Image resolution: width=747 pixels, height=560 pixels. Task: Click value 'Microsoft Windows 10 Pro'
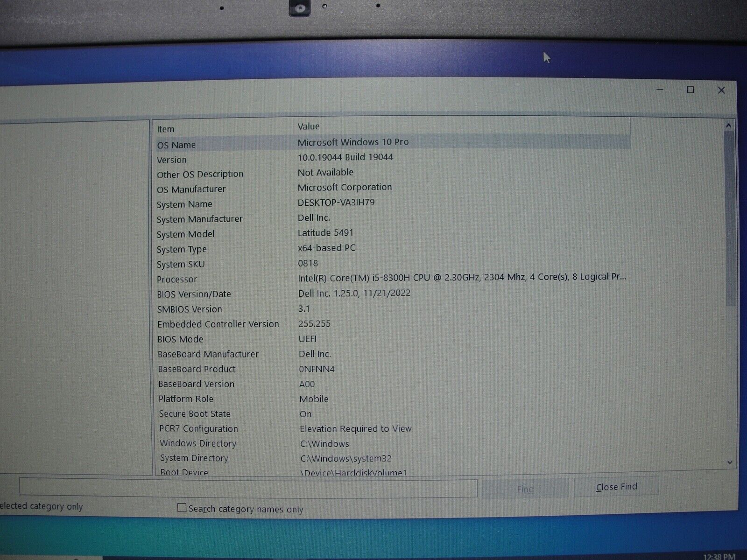(353, 142)
